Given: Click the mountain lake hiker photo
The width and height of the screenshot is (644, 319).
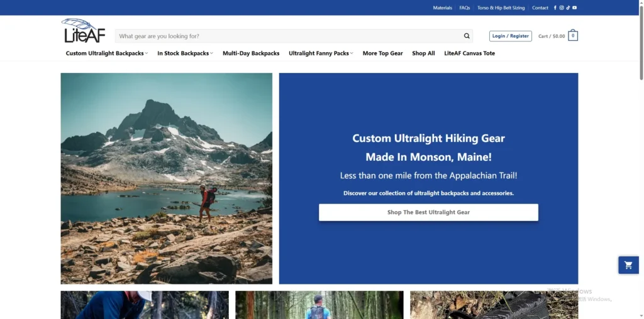Looking at the screenshot, I should [166, 178].
